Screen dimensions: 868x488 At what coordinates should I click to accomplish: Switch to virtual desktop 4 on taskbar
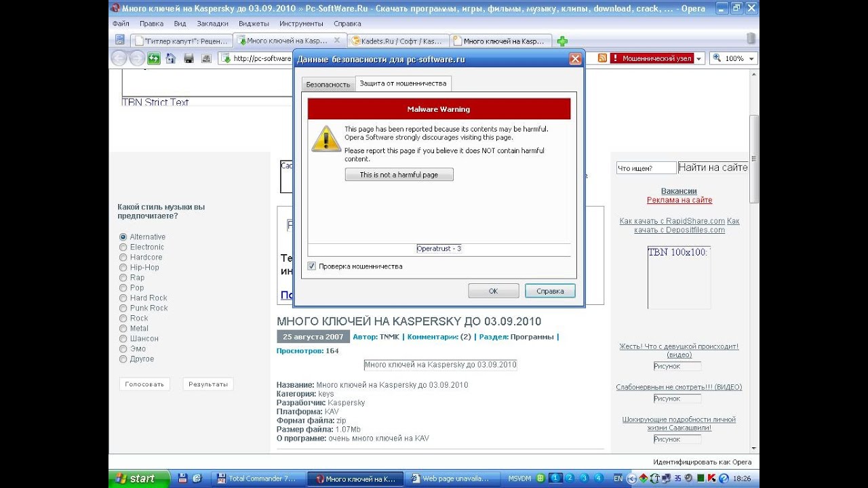click(x=598, y=479)
